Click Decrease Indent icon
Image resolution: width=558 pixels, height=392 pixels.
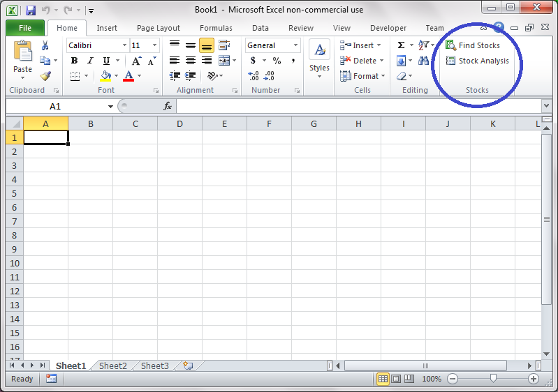tap(175, 75)
